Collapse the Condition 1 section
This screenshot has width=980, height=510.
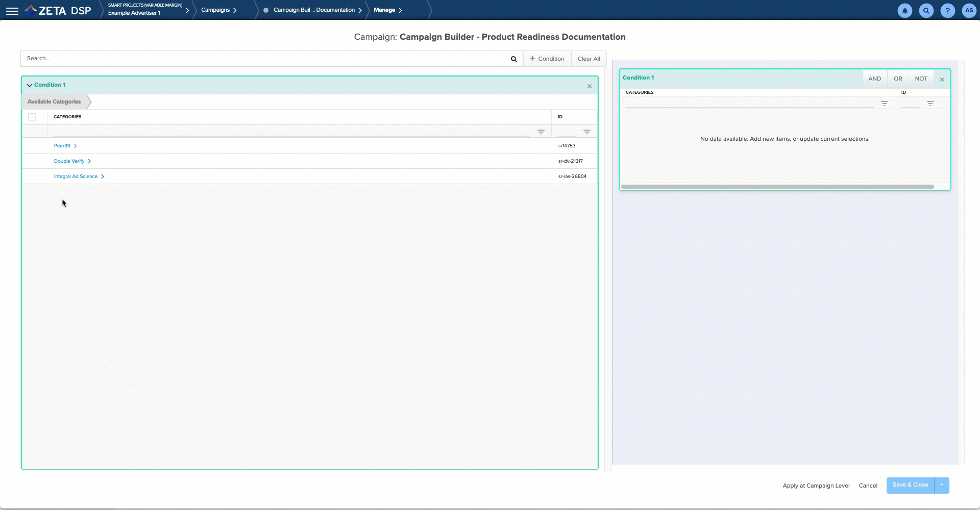tap(30, 85)
